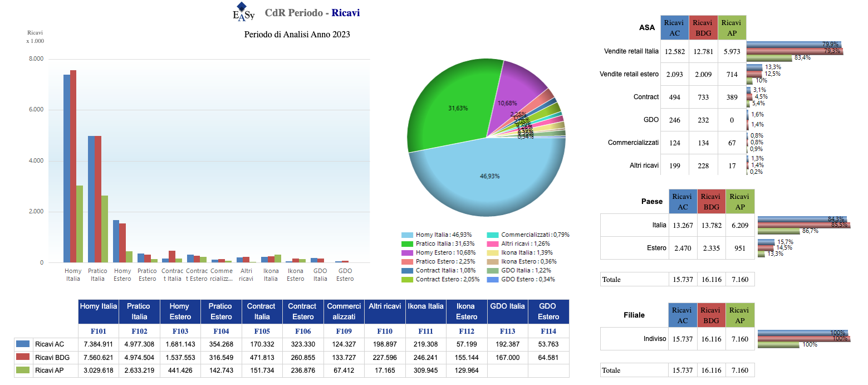
Task: Select the GDO Estero pie legend swatch
Action: coord(492,280)
